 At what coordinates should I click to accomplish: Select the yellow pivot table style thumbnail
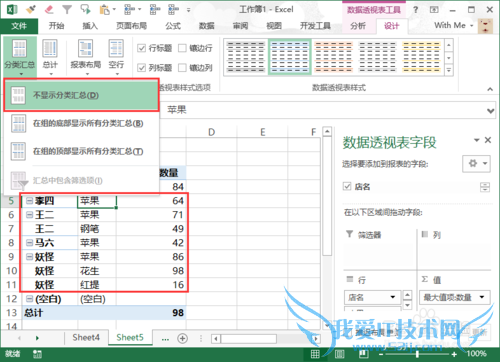tap(421, 57)
